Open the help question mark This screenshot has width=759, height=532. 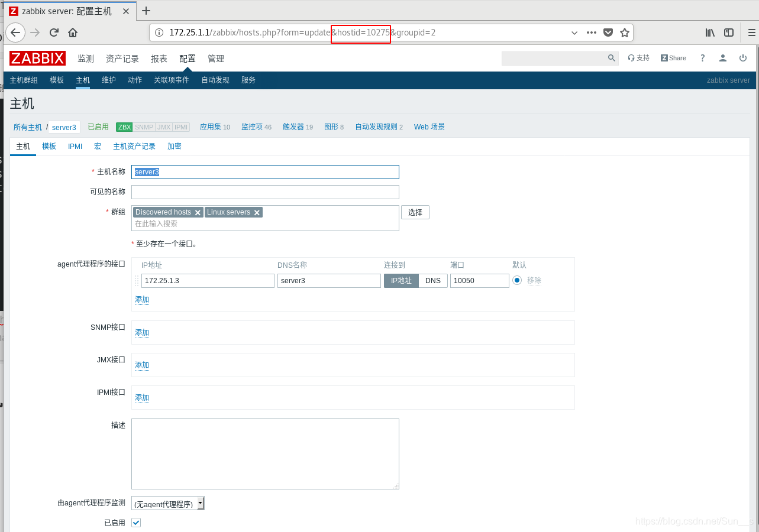click(703, 58)
